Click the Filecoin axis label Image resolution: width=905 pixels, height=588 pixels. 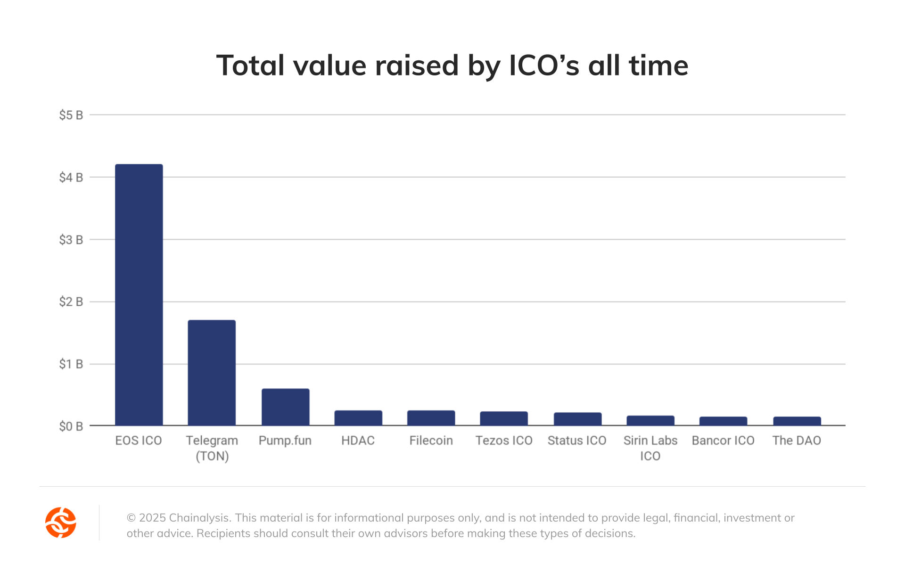click(x=431, y=441)
